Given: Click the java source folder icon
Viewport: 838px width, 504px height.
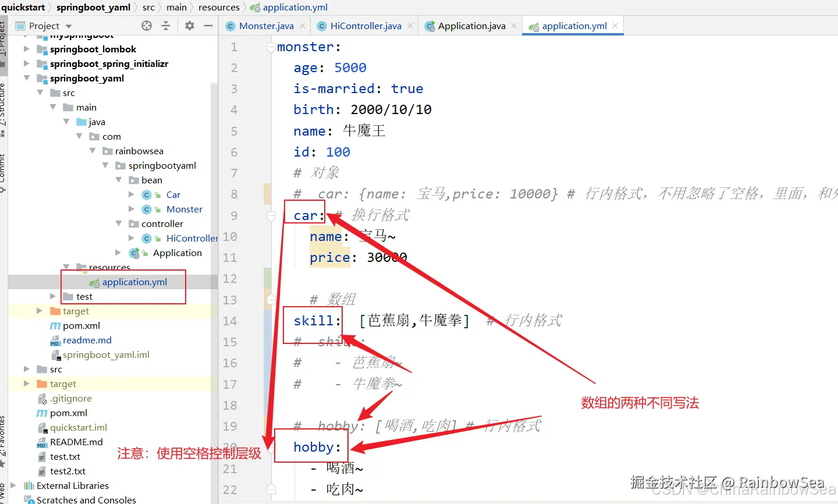Looking at the screenshot, I should click(x=81, y=122).
